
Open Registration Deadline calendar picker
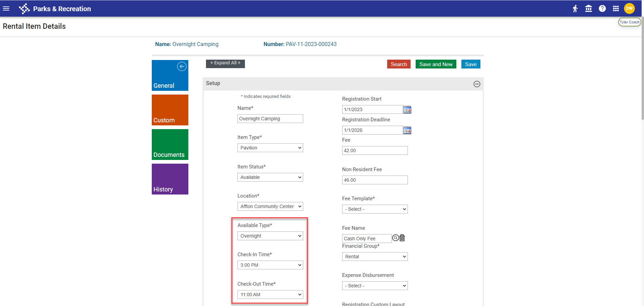pos(407,130)
